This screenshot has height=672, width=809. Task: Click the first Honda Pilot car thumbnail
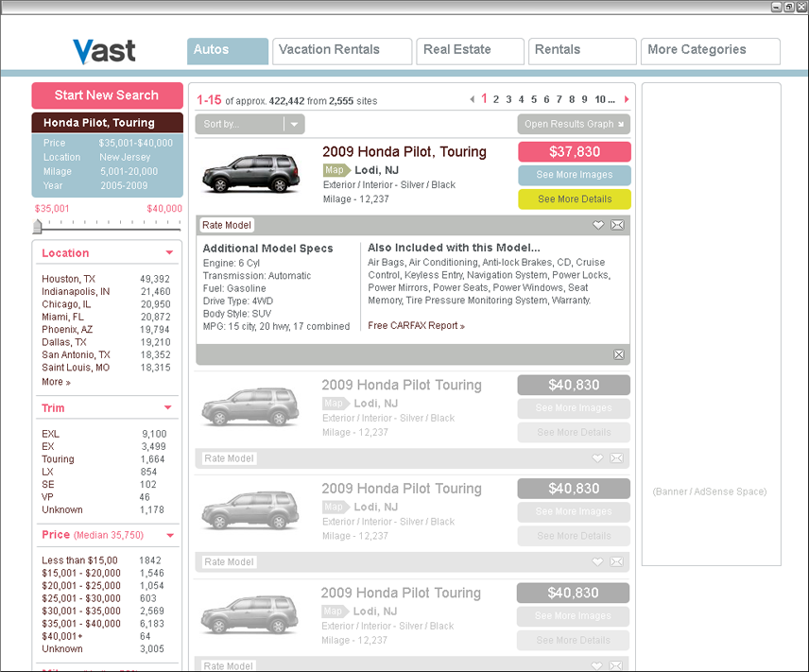[250, 174]
